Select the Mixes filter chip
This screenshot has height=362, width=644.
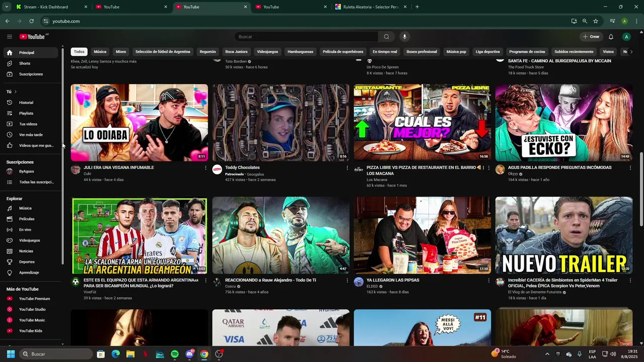121,52
